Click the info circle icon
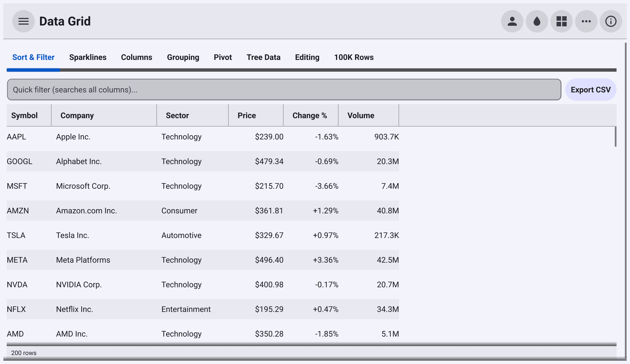Image resolution: width=630 pixels, height=364 pixels. 611,21
